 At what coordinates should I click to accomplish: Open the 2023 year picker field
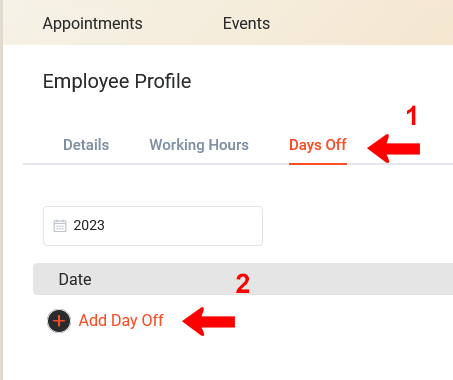153,226
